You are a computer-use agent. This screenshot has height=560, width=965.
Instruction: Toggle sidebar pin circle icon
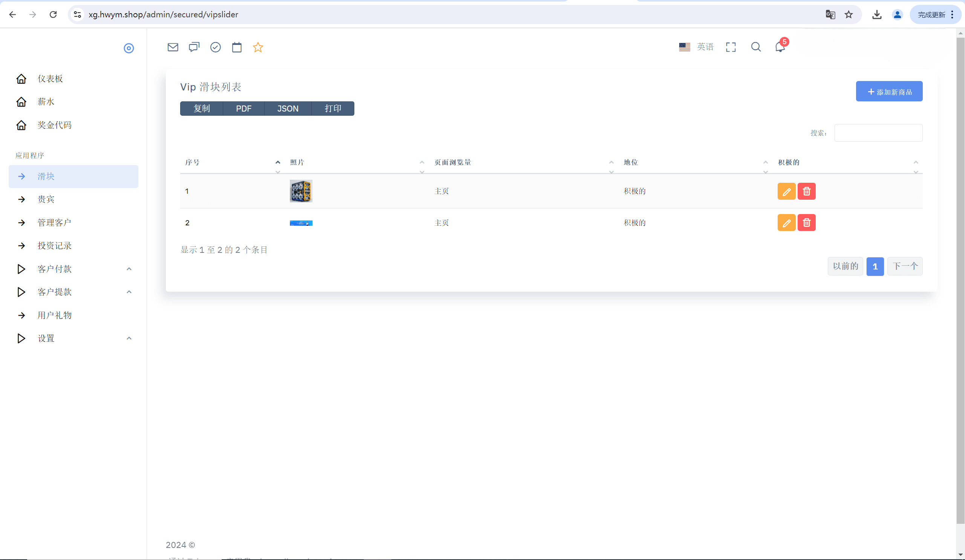pyautogui.click(x=129, y=48)
